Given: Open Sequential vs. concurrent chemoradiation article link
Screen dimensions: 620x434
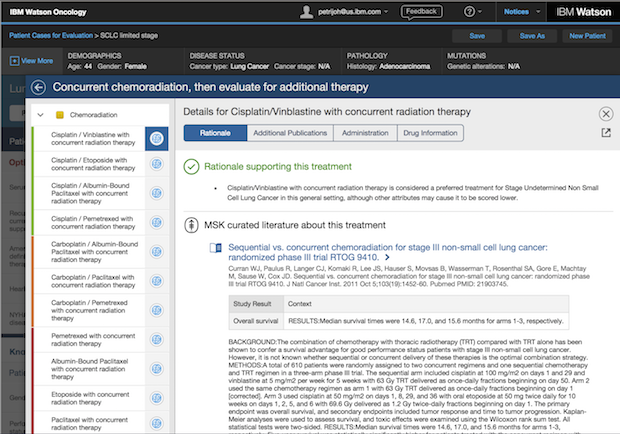Looking at the screenshot, I should tap(388, 253).
